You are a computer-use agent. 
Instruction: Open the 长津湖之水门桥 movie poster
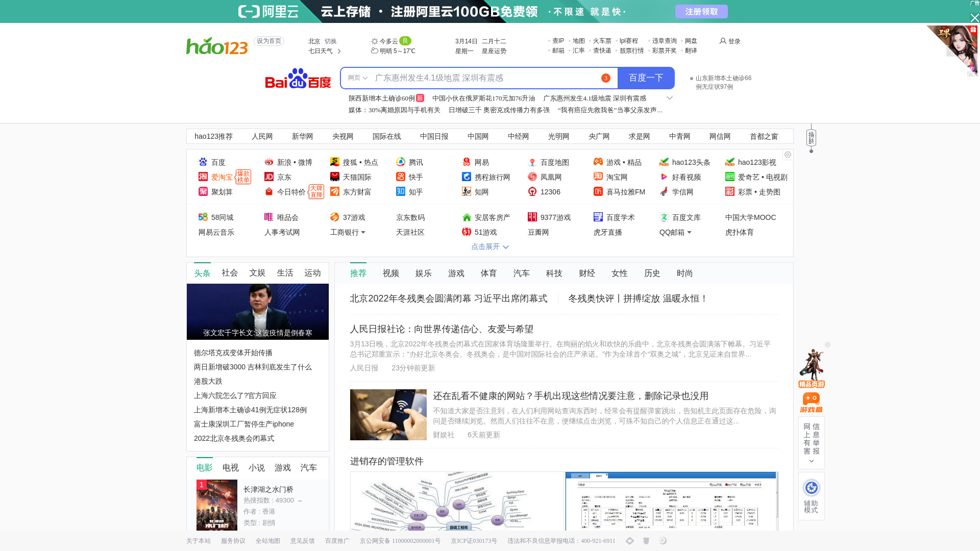217,505
